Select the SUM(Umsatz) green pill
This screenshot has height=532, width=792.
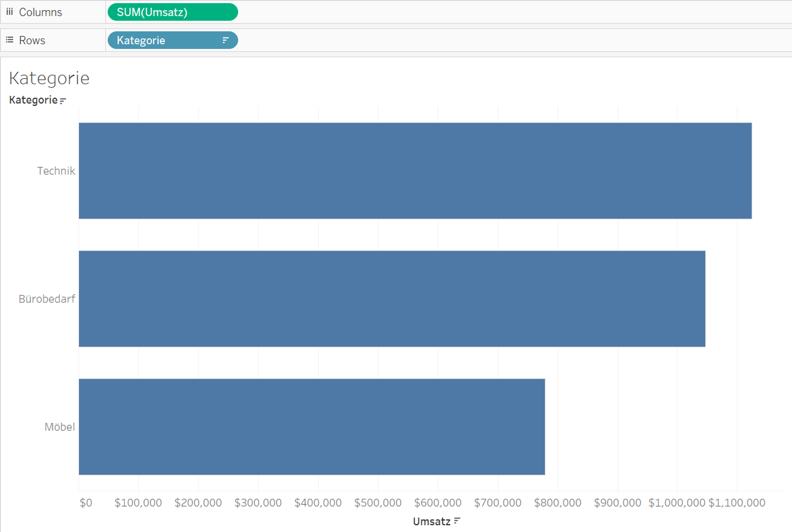pyautogui.click(x=172, y=12)
